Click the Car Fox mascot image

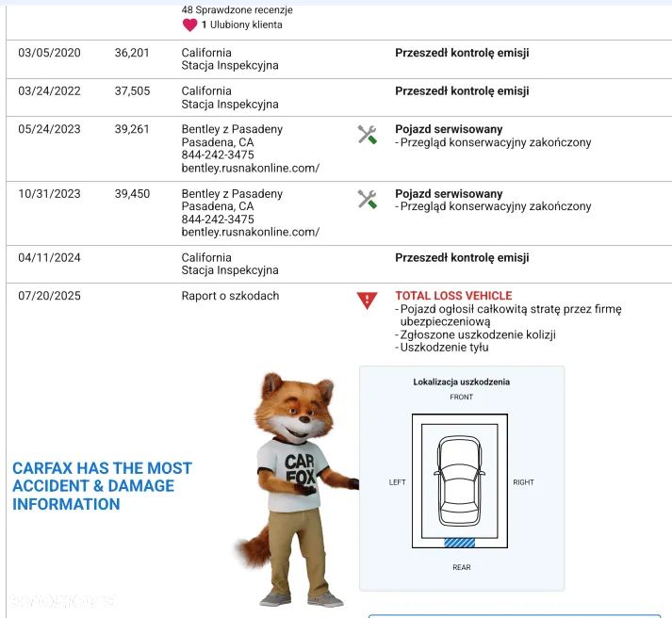[297, 488]
